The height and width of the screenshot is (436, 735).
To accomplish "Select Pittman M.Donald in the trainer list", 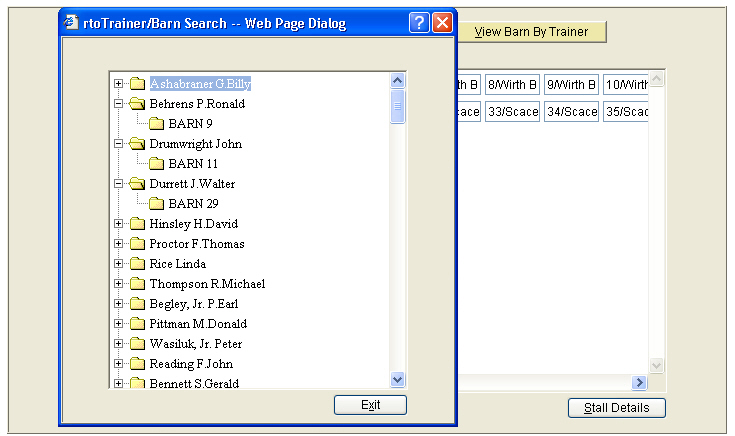I will [x=198, y=324].
